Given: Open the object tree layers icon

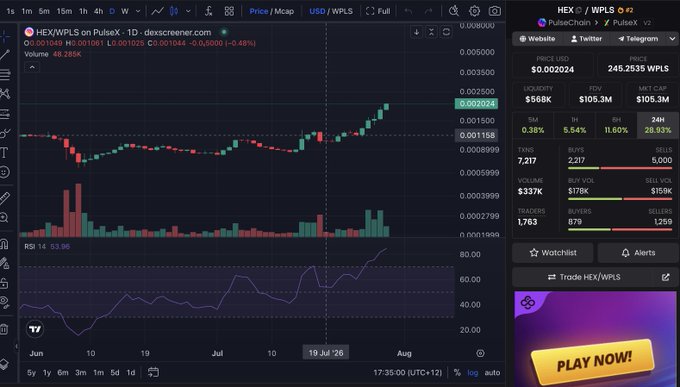Looking at the screenshot, I should (x=4, y=364).
